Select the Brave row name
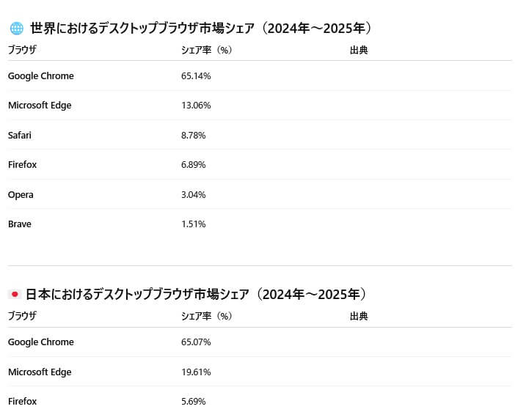The height and width of the screenshot is (420, 515). point(20,224)
